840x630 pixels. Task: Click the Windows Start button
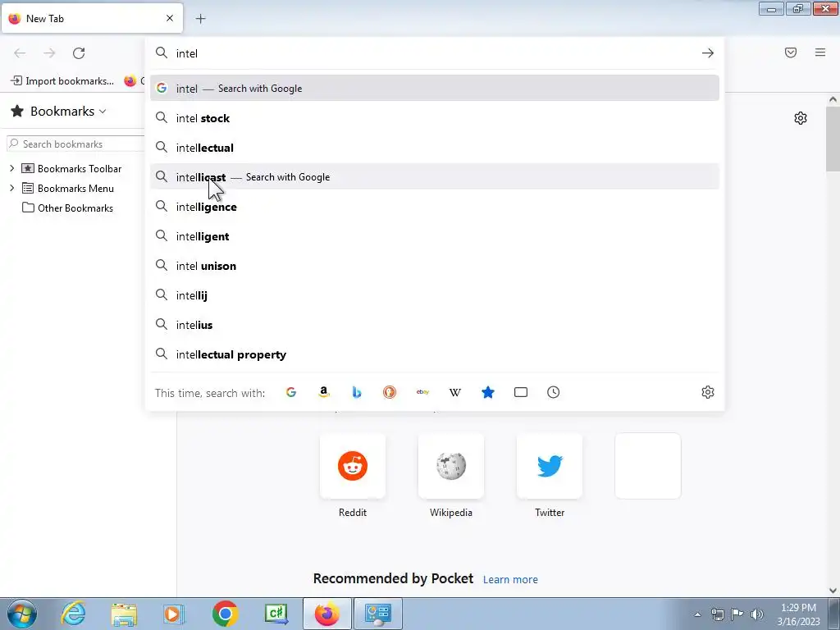coord(22,614)
